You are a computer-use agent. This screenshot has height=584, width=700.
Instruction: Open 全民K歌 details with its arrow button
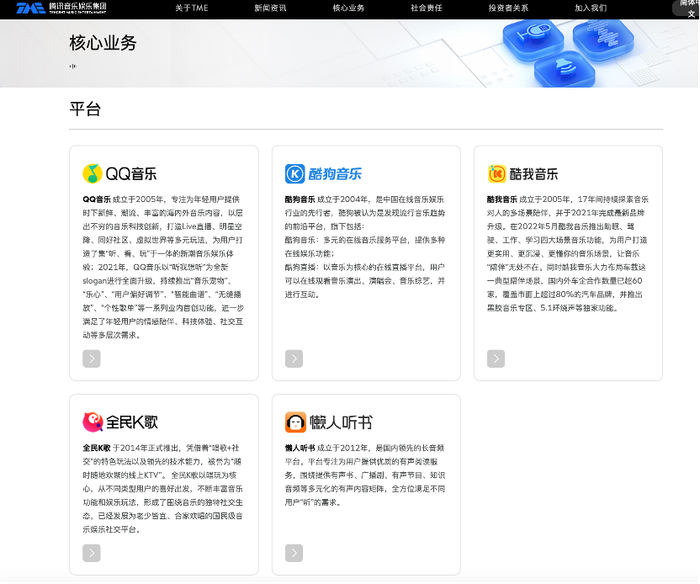click(x=92, y=553)
